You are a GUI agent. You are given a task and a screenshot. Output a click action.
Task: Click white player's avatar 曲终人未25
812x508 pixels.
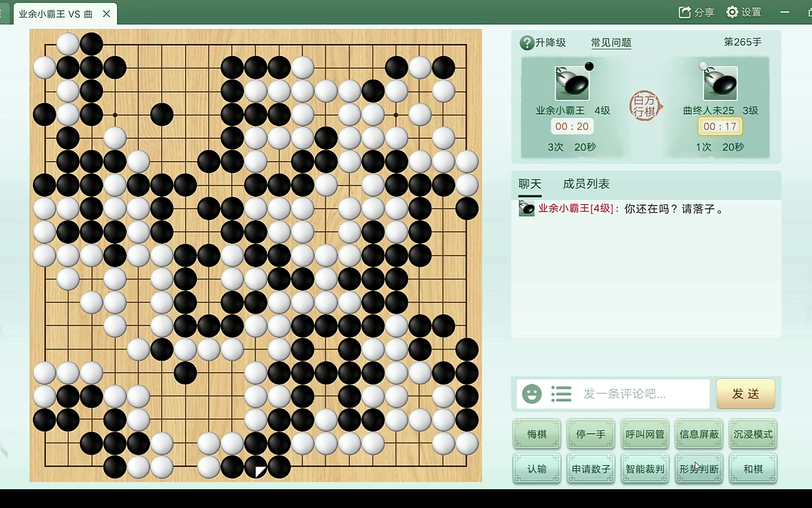tap(720, 83)
